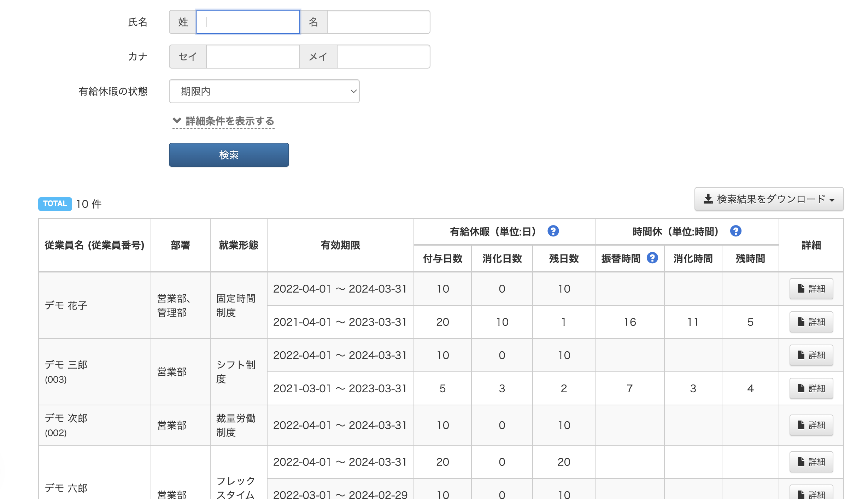The image size is (868, 499).
Task: Click the blue 検索 button
Action: (x=229, y=155)
